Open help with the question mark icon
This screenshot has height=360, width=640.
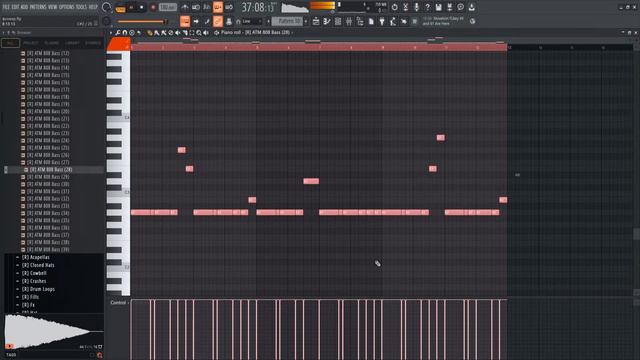coord(427,7)
